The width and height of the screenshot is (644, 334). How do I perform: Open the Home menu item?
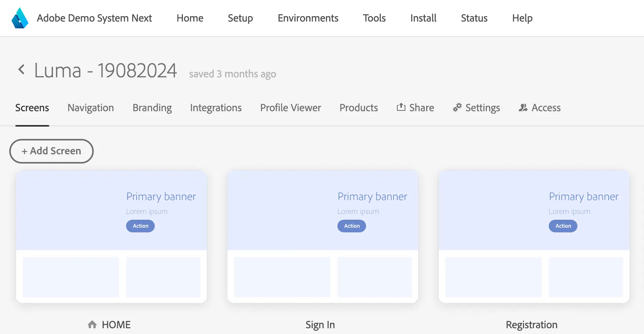tap(190, 18)
